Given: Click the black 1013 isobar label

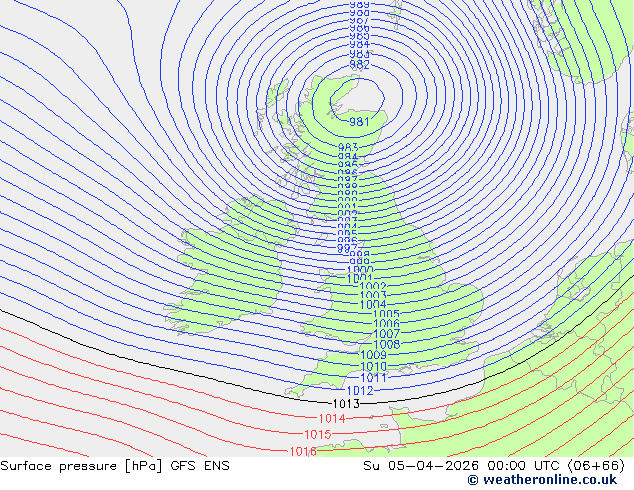Looking at the screenshot, I should click(x=346, y=403).
